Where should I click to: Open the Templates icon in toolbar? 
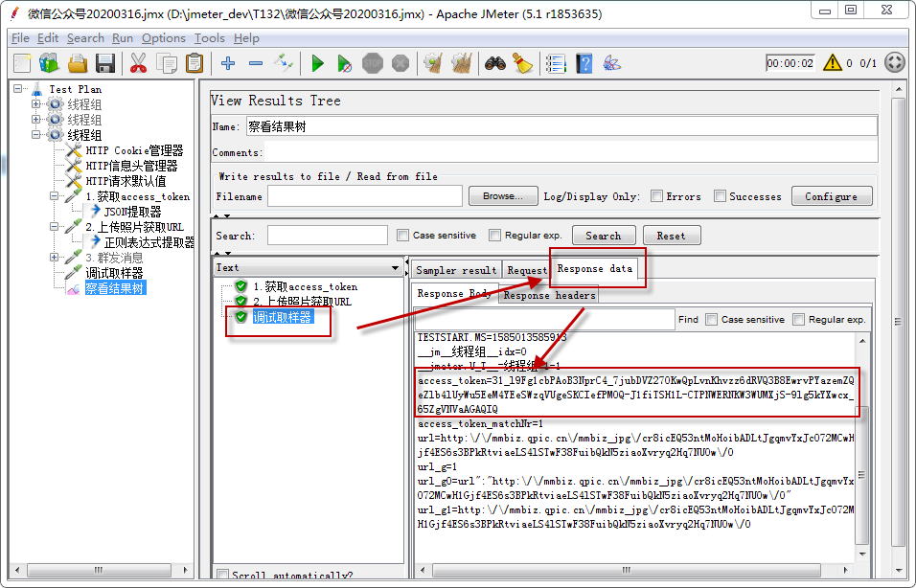[50, 63]
